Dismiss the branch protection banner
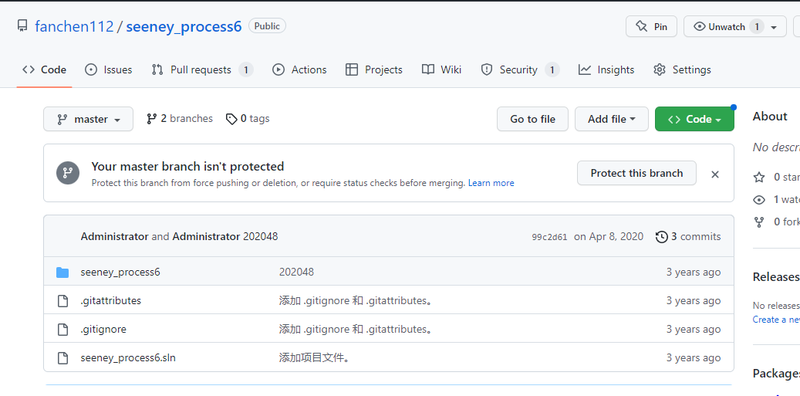Screen dimensions: 800x396 coord(715,175)
